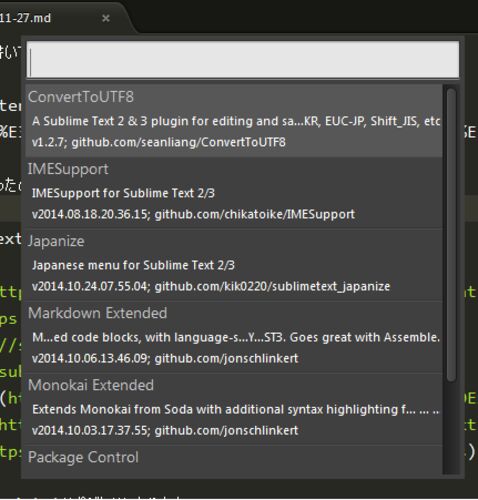
Task: Click the package list vertical scrollbar thumb
Action: (451, 235)
